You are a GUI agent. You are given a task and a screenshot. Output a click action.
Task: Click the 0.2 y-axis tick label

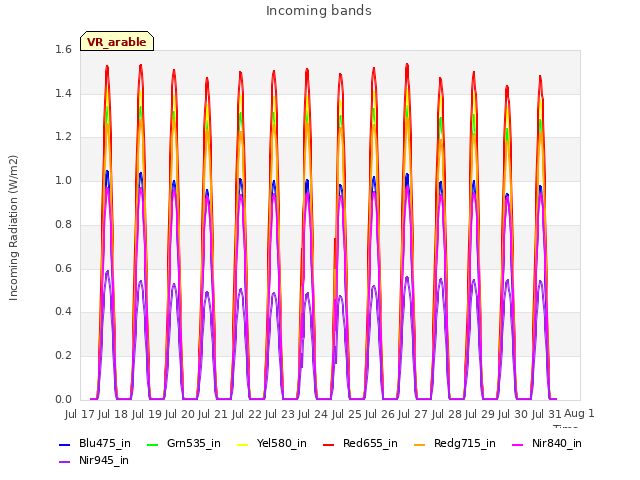click(63, 356)
